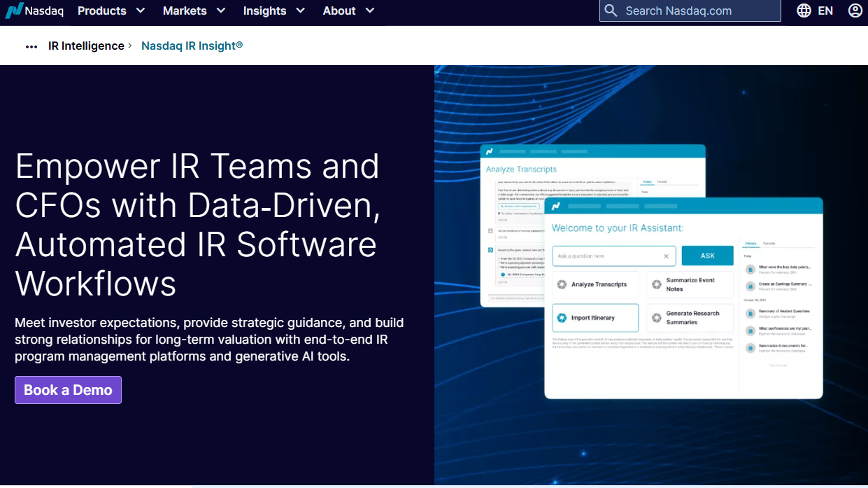Open the IR Intelligence breadcrumb link
Screen dimensions: 868x488
click(86, 46)
